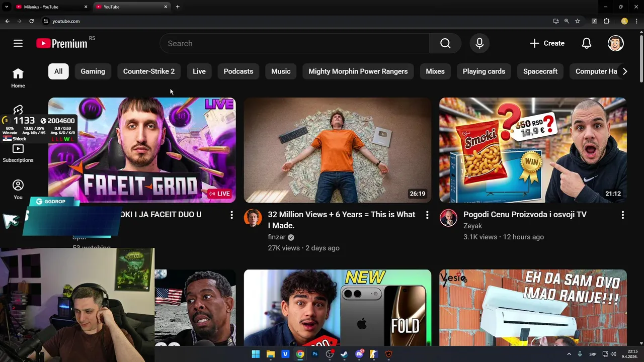Open File Explorer from the taskbar
The image size is (644, 362).
tap(270, 354)
